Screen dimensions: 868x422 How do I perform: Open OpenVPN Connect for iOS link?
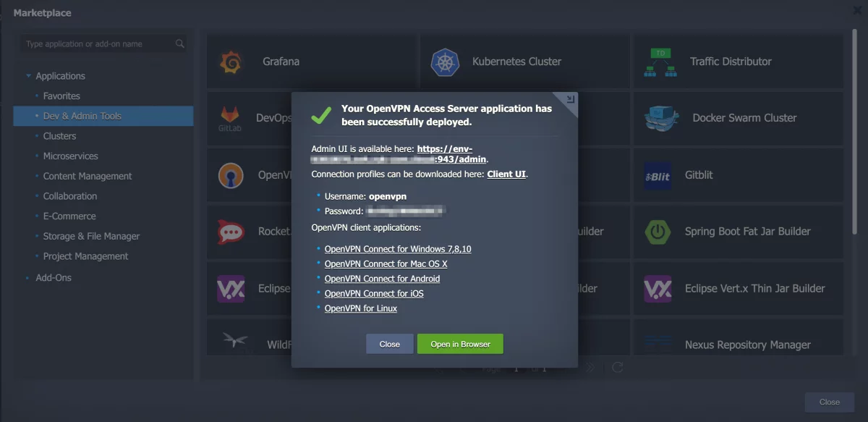pos(374,294)
